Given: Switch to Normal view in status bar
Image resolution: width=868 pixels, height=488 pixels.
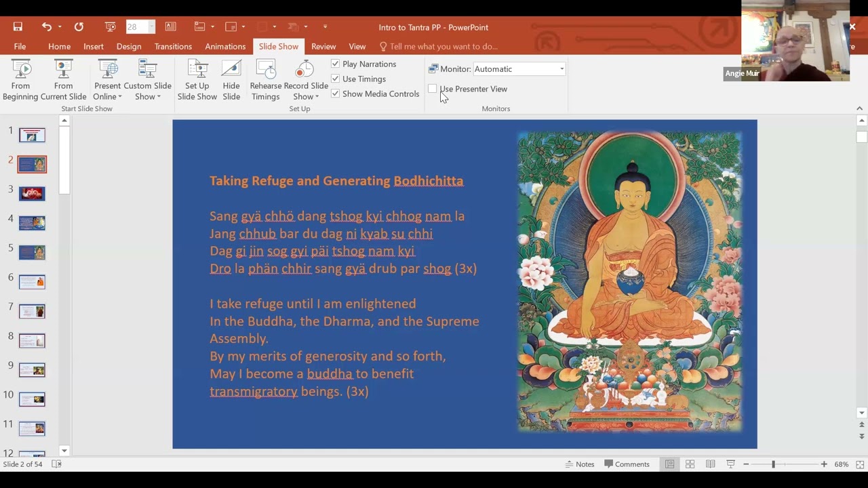Looking at the screenshot, I should [669, 464].
